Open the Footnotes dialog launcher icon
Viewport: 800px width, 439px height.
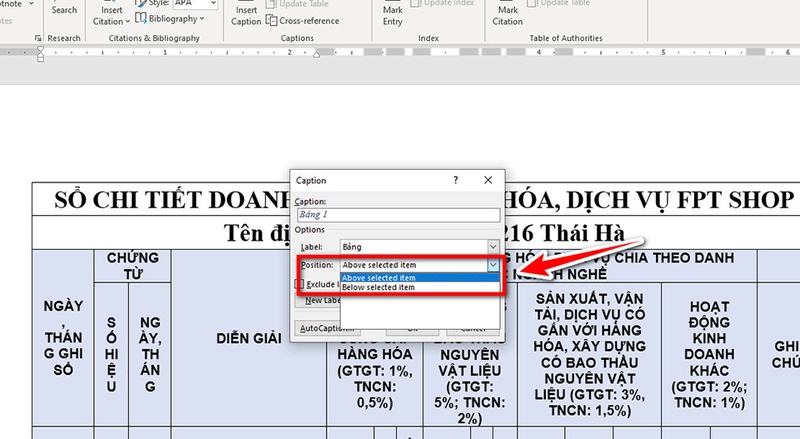point(37,38)
